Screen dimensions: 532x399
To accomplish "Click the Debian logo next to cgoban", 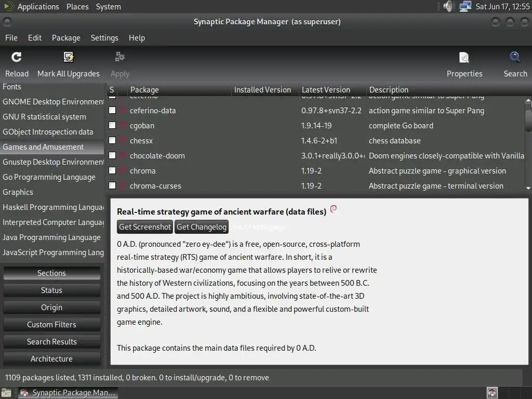I will (x=123, y=126).
